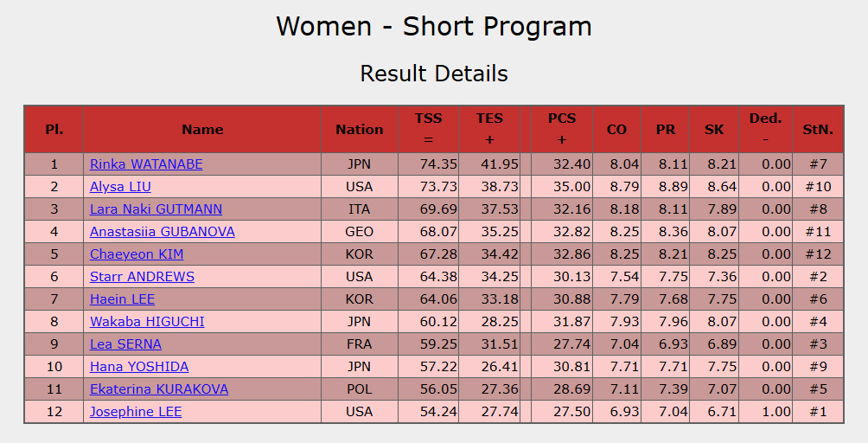868x443 pixels.
Task: Select Anastasiia GUBANOVA's name link
Action: click(163, 232)
